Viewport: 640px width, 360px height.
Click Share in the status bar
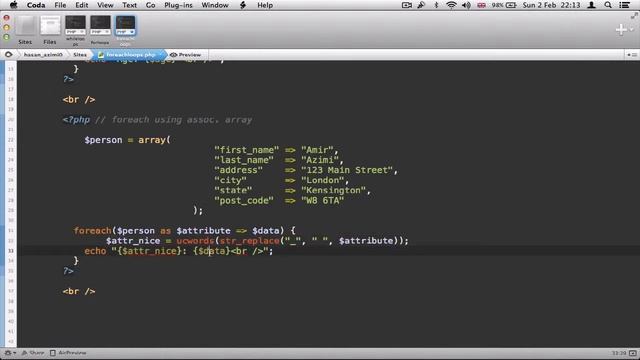click(33, 353)
